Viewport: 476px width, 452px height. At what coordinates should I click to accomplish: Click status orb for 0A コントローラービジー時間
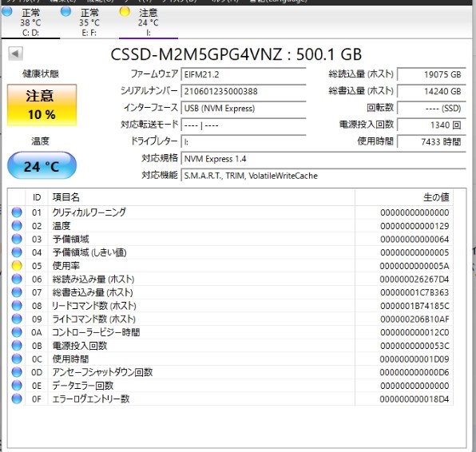17,332
